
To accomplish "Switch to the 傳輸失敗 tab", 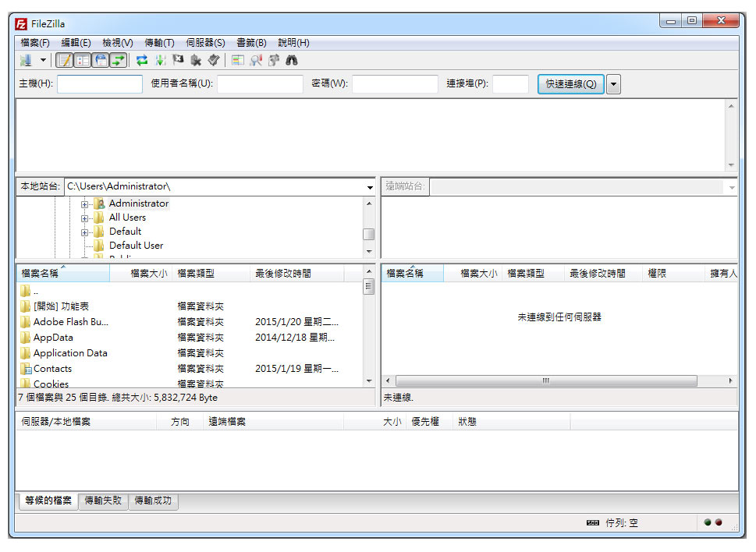I will [103, 501].
